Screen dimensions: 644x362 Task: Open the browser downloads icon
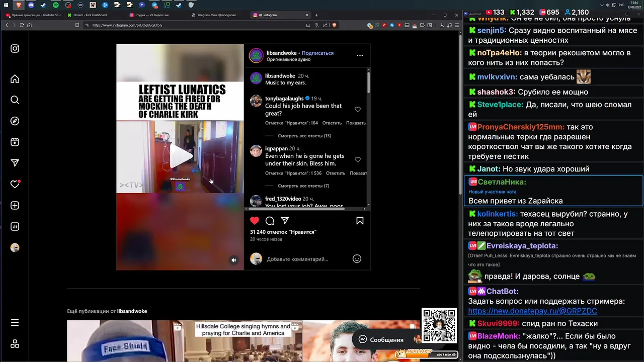[x=442, y=25]
